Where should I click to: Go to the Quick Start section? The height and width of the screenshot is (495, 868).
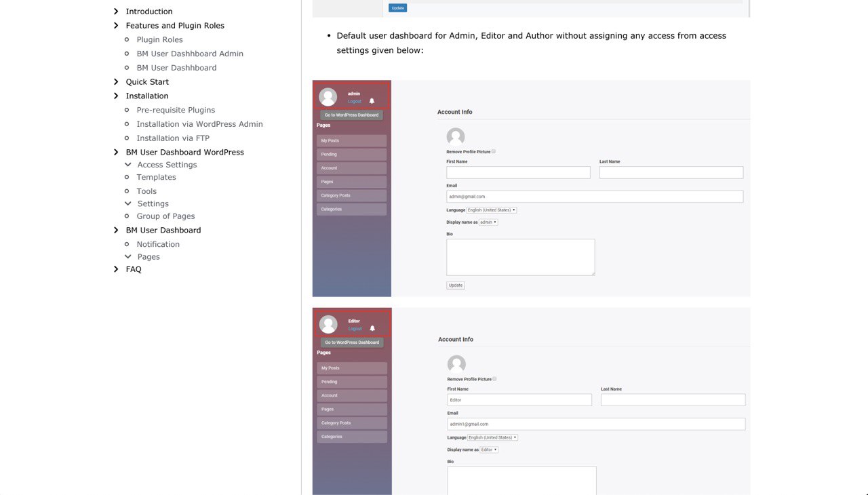point(147,82)
